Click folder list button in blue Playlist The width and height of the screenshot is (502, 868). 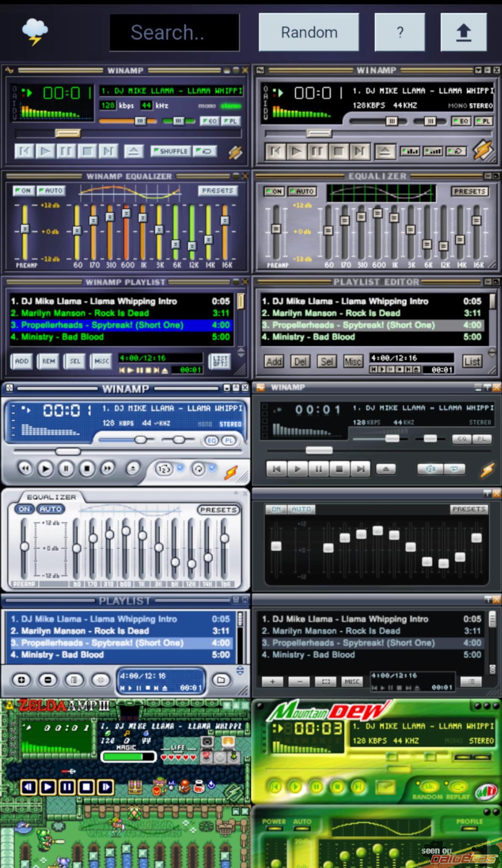point(221,680)
